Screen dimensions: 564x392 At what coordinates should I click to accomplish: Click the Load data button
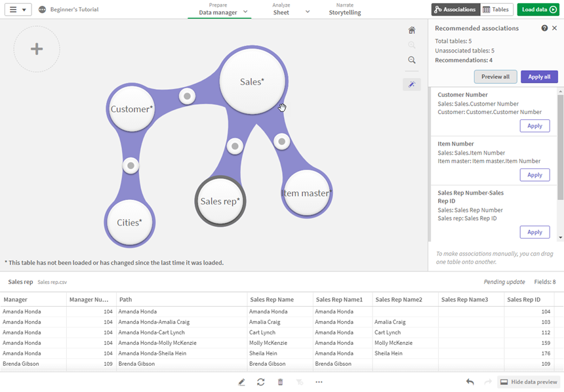pos(538,10)
